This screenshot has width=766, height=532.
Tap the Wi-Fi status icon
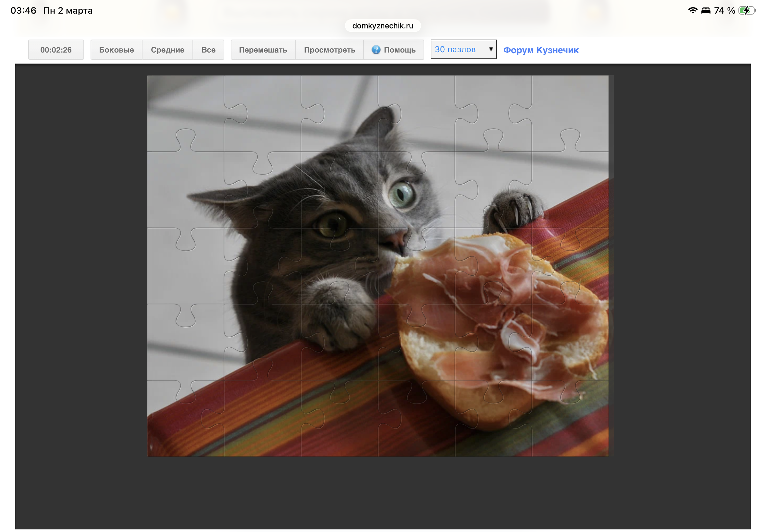[x=692, y=10]
